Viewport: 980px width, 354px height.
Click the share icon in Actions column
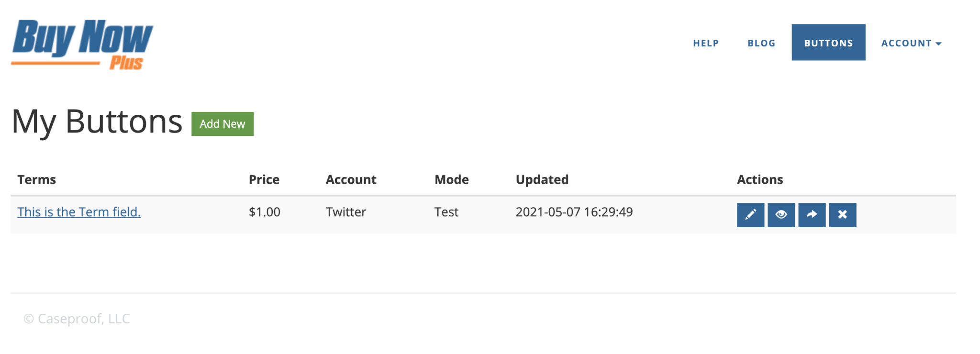[812, 215]
